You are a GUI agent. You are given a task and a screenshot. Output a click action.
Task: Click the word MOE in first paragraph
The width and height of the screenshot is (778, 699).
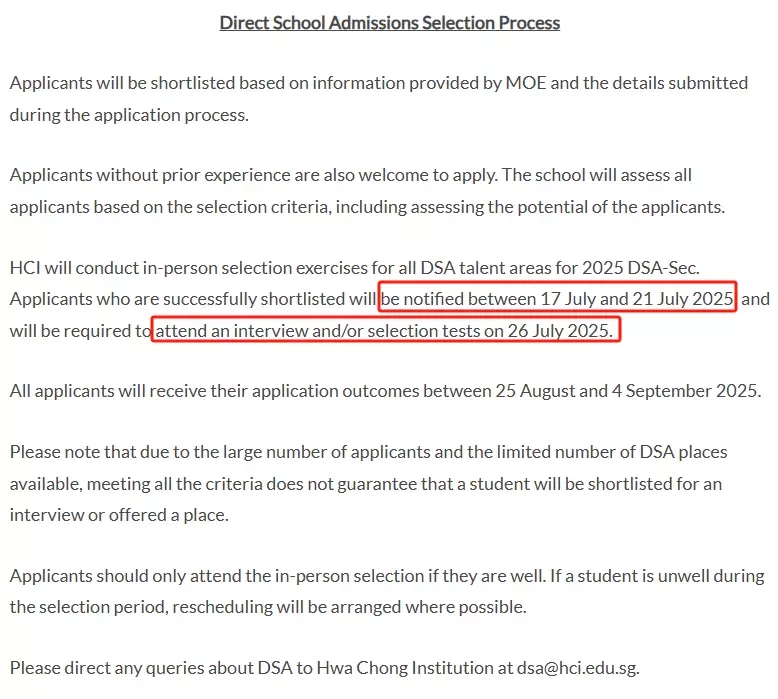pyautogui.click(x=525, y=83)
